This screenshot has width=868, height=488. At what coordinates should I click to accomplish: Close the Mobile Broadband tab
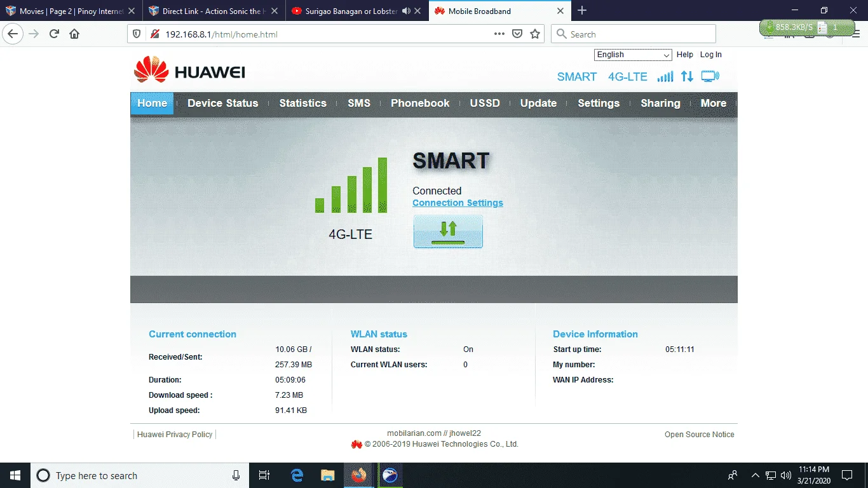[560, 11]
